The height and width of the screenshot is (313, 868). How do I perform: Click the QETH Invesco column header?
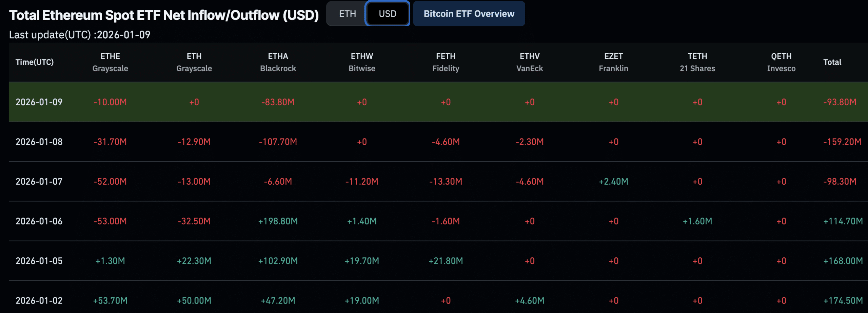coord(781,62)
